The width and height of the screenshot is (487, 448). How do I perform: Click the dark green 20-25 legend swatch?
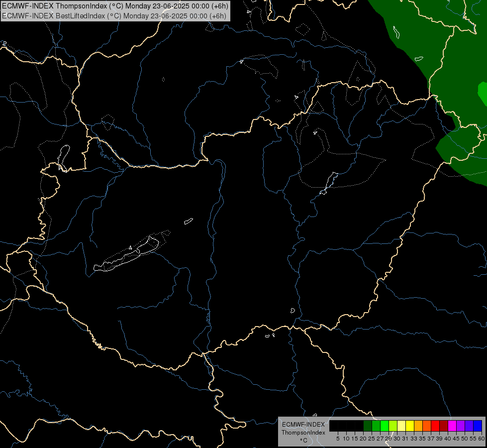point(368,426)
